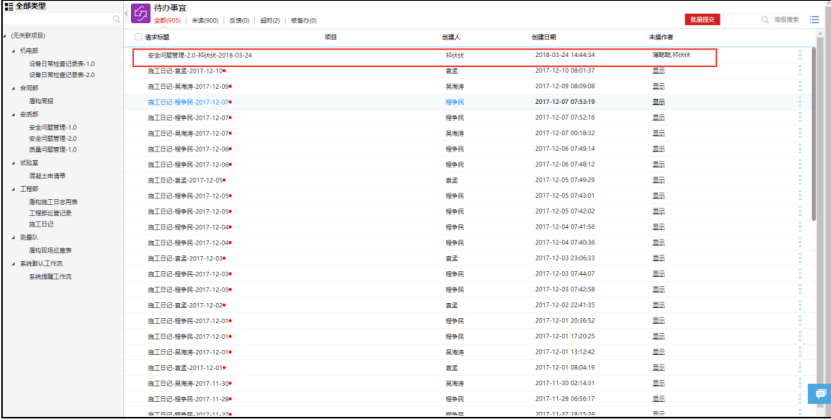Select 设备日常检查记录表-2.0 in the tree

click(x=62, y=75)
